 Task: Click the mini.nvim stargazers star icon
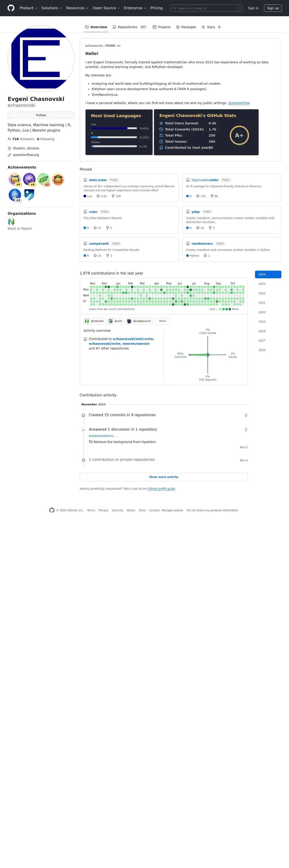tap(98, 196)
